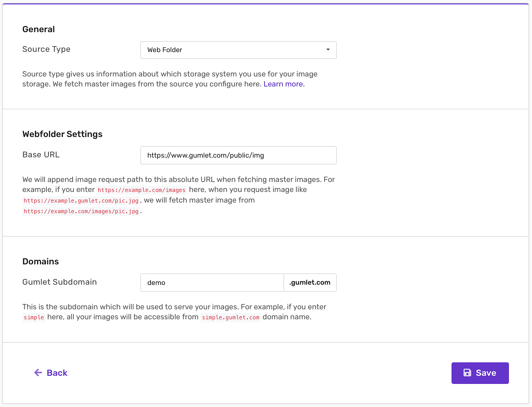Click the Base URL input field

point(239,155)
